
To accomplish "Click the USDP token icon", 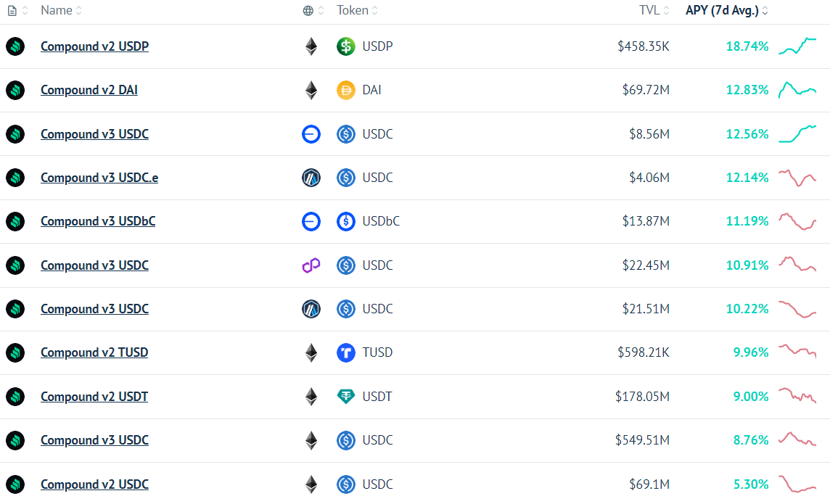I will [x=345, y=46].
